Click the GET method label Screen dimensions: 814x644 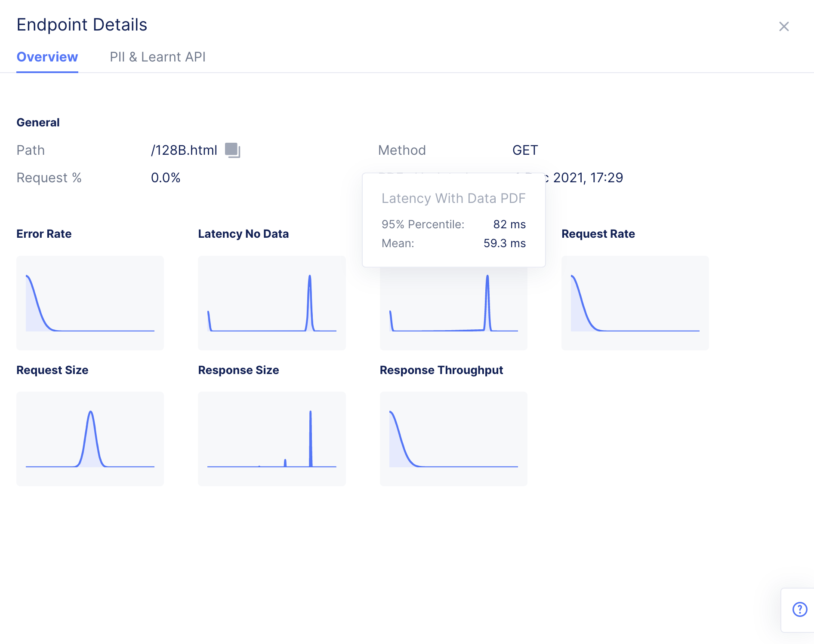point(524,150)
